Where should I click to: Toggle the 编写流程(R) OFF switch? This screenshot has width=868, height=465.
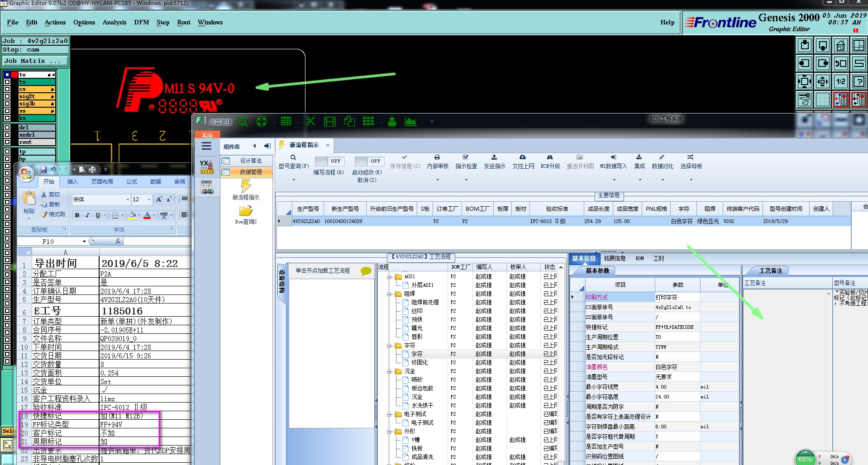(x=329, y=161)
